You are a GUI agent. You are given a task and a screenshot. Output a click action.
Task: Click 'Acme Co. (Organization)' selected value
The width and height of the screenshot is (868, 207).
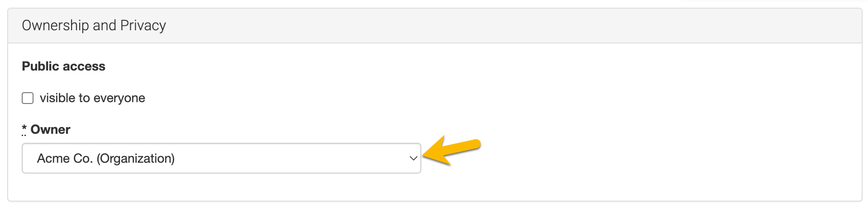[x=106, y=159]
